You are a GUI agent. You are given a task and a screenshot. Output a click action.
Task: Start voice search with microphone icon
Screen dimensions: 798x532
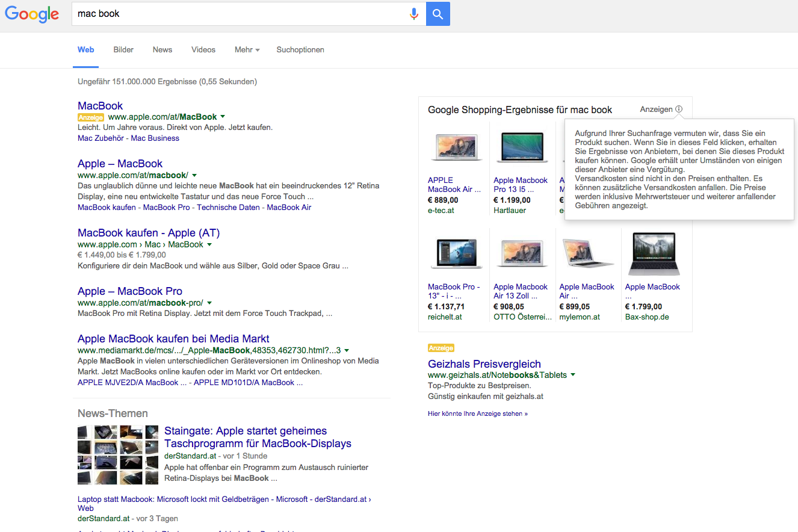[x=413, y=14]
